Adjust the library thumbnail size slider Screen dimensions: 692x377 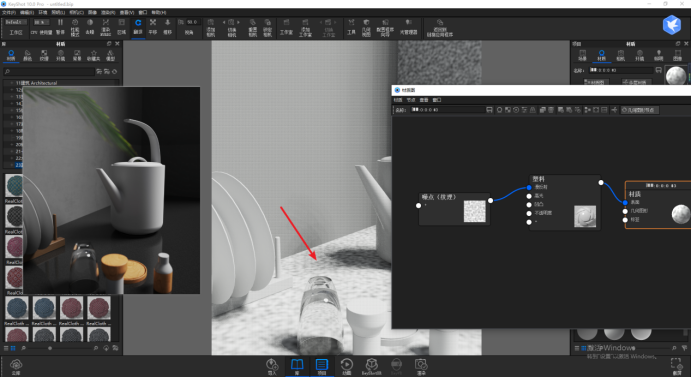pos(50,348)
